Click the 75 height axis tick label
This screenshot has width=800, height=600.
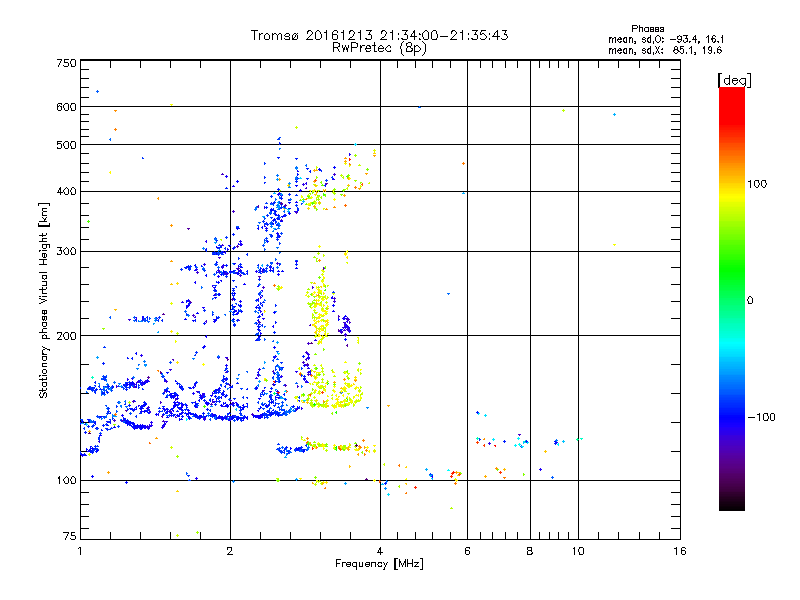[70, 536]
